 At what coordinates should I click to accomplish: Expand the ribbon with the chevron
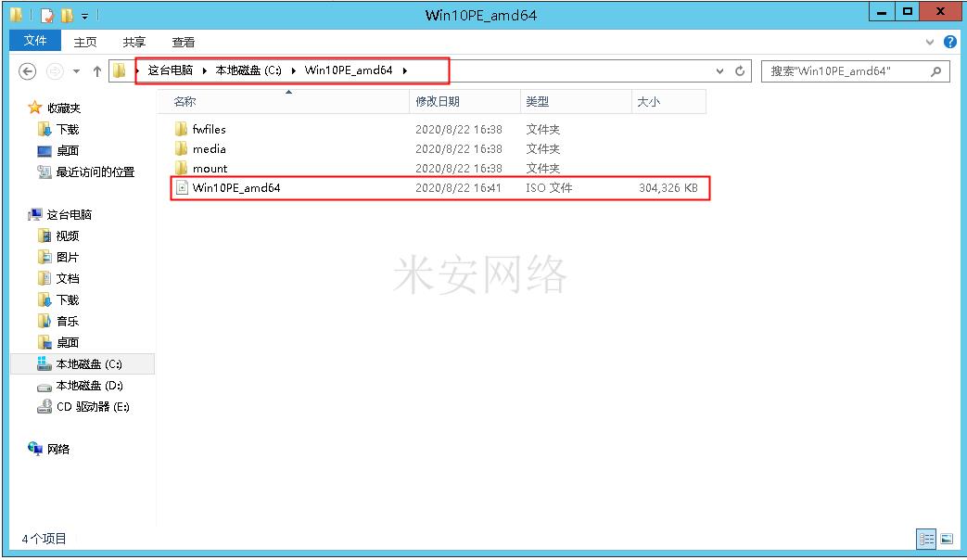(x=930, y=43)
